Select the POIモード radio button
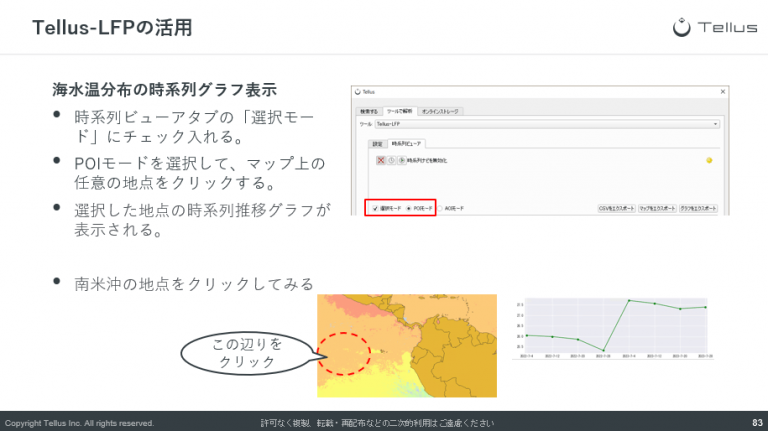768x431 pixels. 408,208
